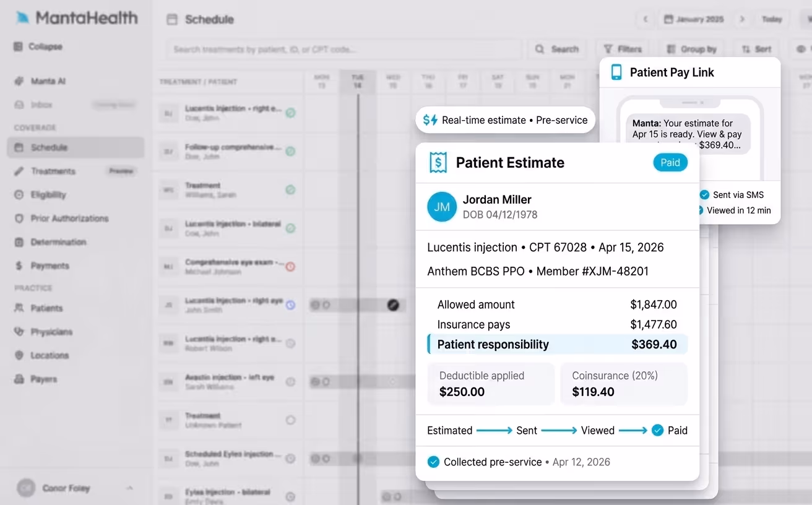Click the Estimated step in payment progress

[x=450, y=430]
